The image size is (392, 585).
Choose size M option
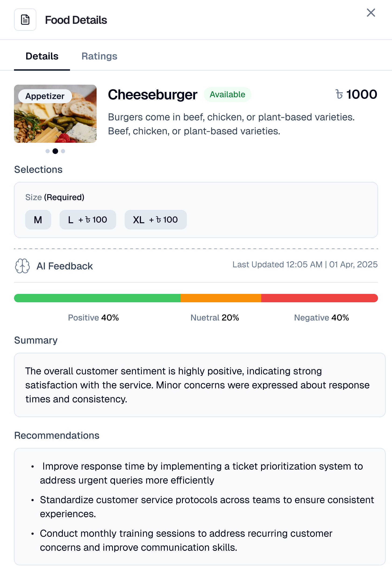point(38,220)
